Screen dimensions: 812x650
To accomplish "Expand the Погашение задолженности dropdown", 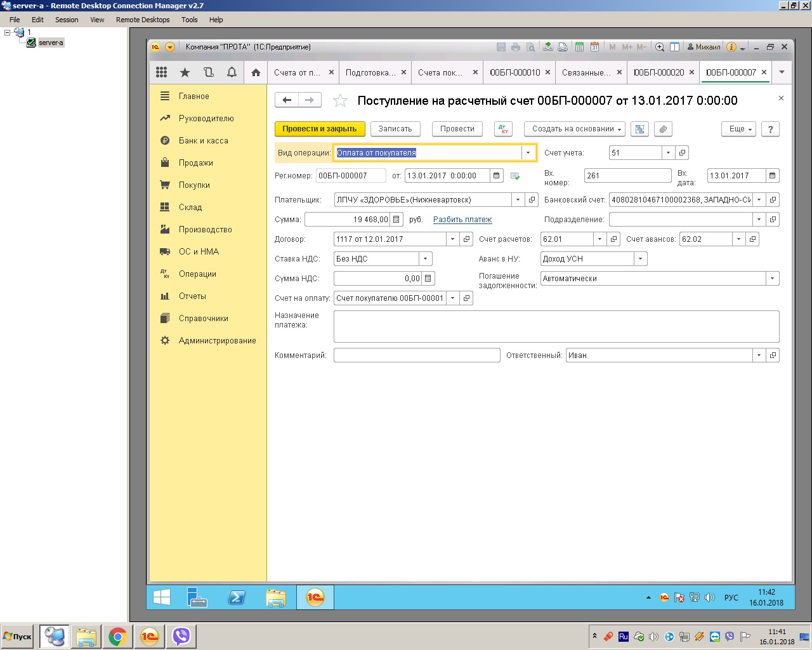I will click(x=773, y=279).
